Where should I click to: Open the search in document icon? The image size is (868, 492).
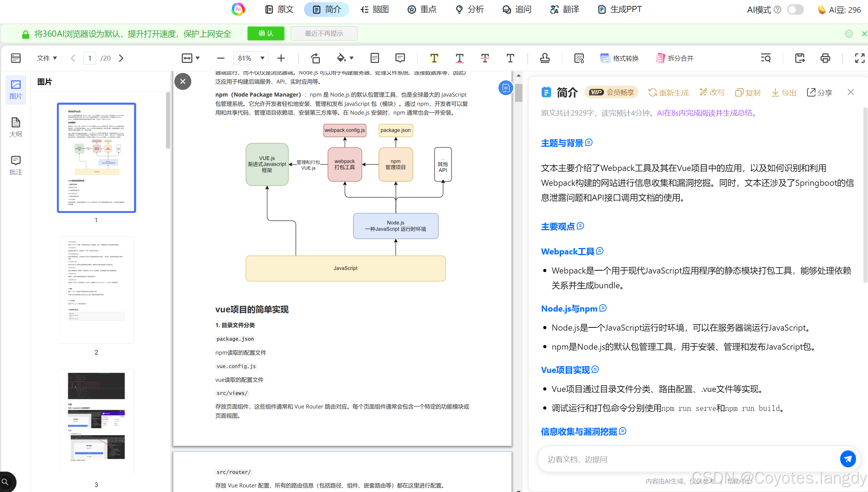click(765, 58)
